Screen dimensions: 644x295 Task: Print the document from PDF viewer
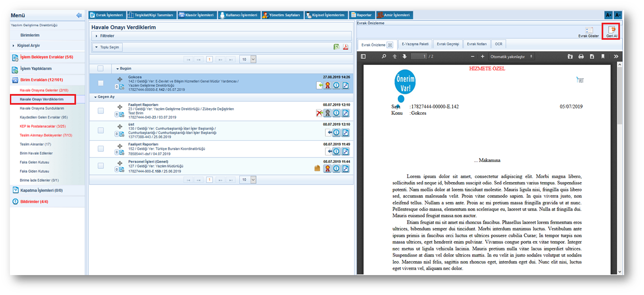(x=581, y=56)
